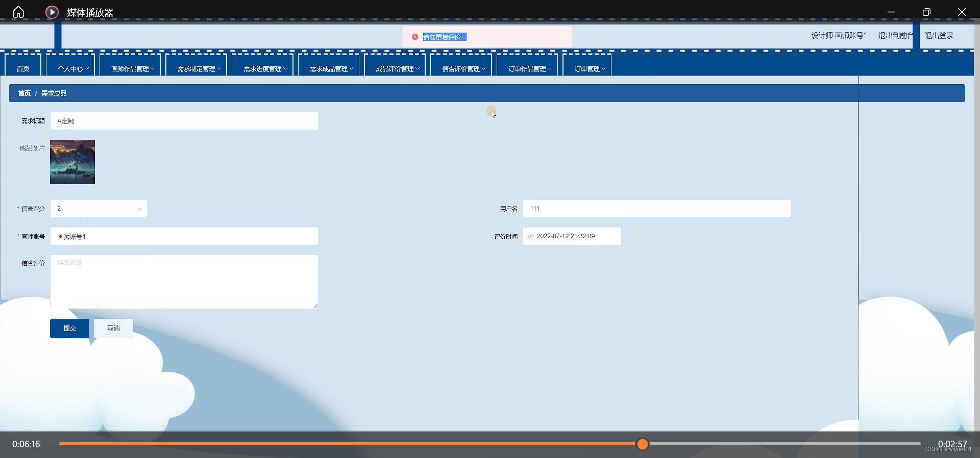
Task: Log out via 退出登录
Action: click(x=939, y=36)
